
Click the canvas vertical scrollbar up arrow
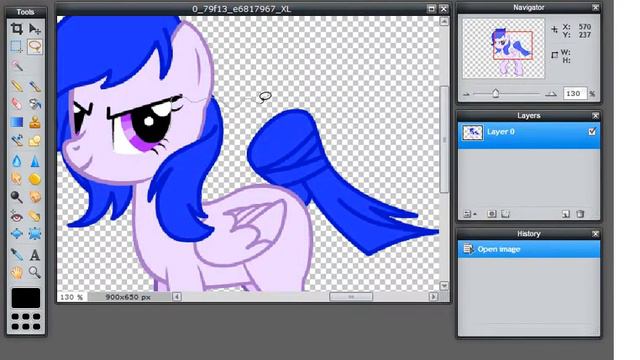point(444,21)
